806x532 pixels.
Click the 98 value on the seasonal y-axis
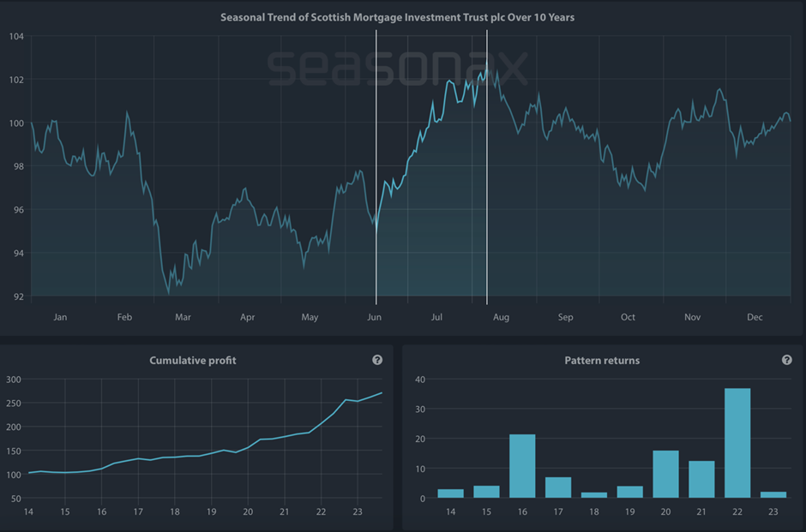(x=19, y=166)
